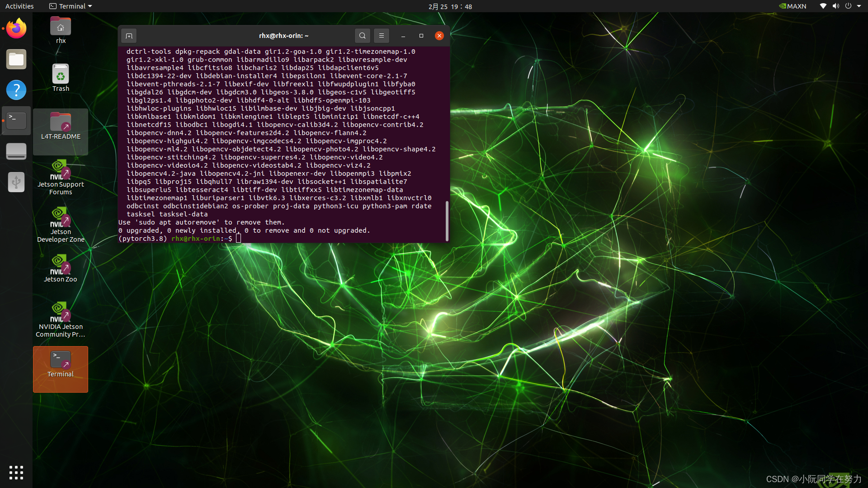Open the Files app in dock
This screenshot has height=488, width=868.
coord(16,59)
